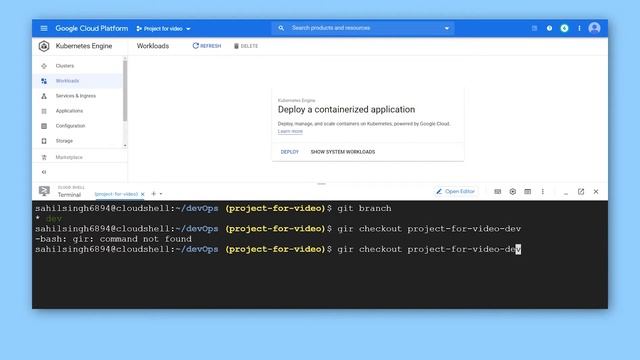Select Clusters in the sidebar
Image resolution: width=640 pixels, height=360 pixels.
tap(78, 66)
